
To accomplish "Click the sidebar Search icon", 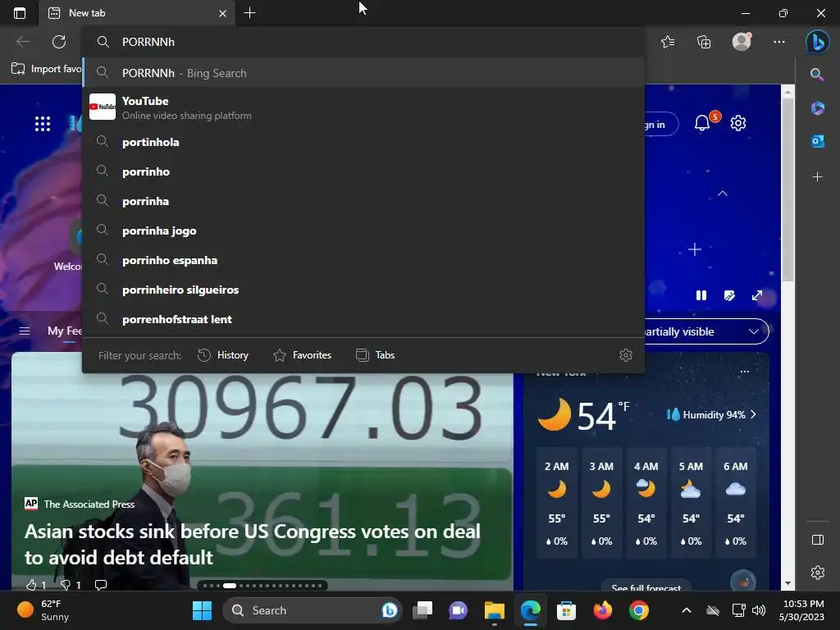I will pyautogui.click(x=817, y=75).
